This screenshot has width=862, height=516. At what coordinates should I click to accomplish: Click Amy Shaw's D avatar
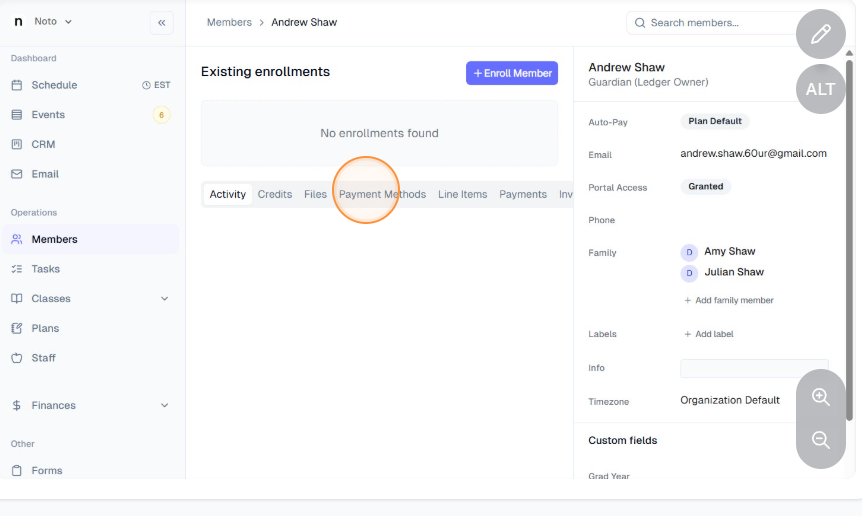pyautogui.click(x=689, y=252)
